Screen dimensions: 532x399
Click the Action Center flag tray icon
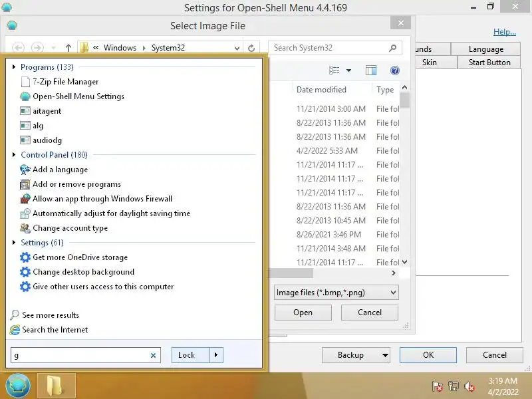click(438, 386)
